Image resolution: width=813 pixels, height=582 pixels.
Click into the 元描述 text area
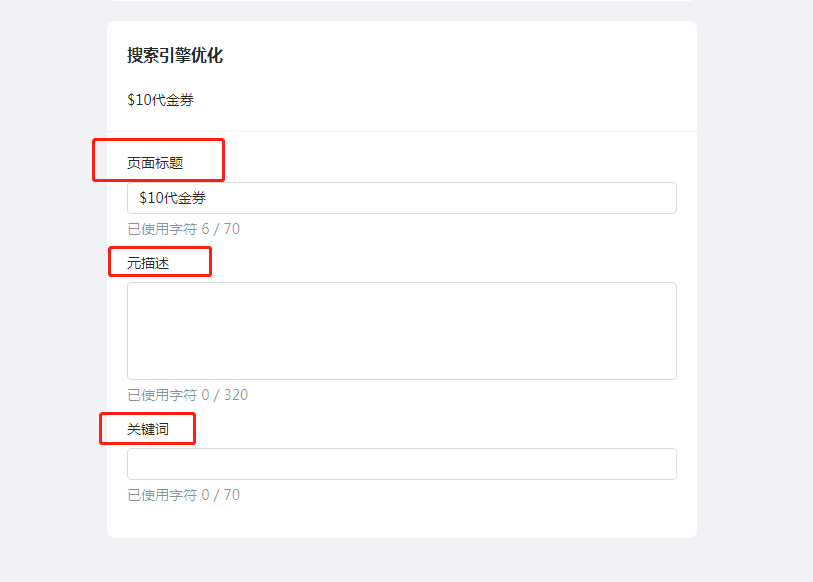[402, 331]
